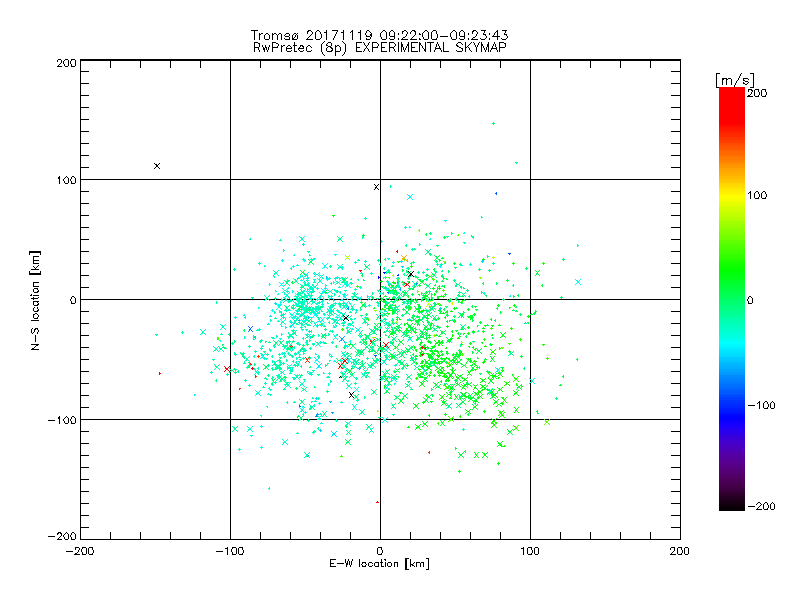Viewport: 800px width, 600px height.
Task: Click the x-axis tick label '-200'
Action: (x=80, y=551)
